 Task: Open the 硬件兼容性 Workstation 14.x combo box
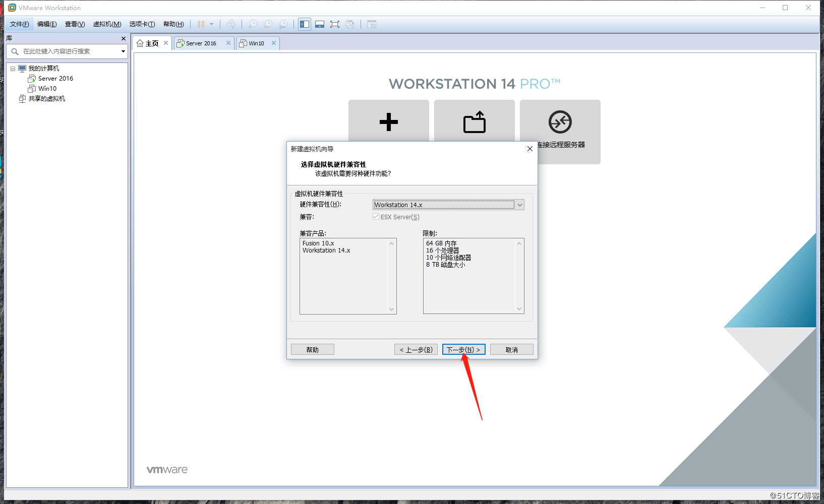click(x=448, y=205)
